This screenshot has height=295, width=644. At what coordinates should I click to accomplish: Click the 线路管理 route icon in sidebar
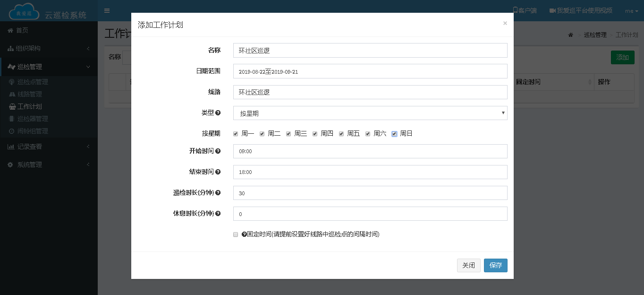point(12,94)
